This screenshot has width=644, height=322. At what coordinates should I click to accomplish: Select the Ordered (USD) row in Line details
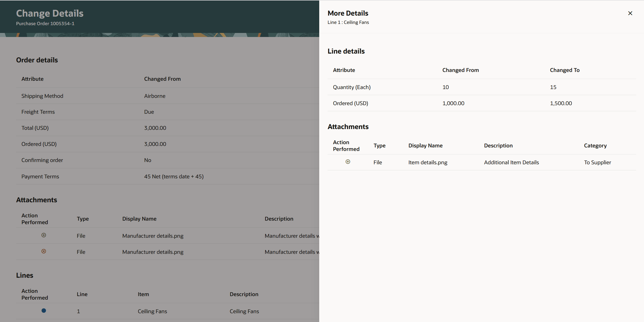[350, 103]
